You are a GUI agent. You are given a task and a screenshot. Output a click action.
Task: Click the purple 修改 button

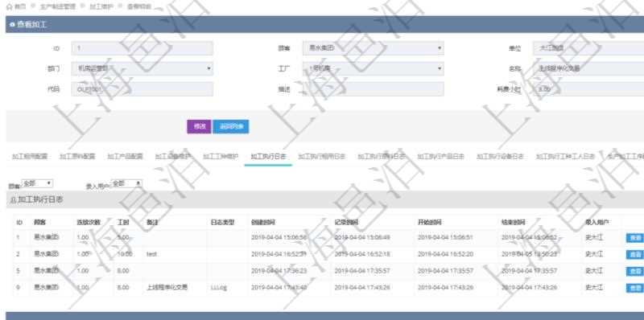(199, 127)
